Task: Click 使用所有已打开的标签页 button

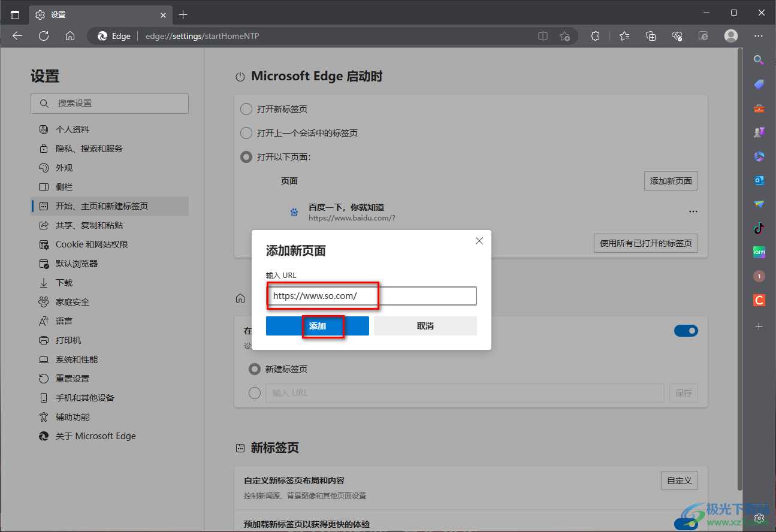Action: click(x=646, y=243)
